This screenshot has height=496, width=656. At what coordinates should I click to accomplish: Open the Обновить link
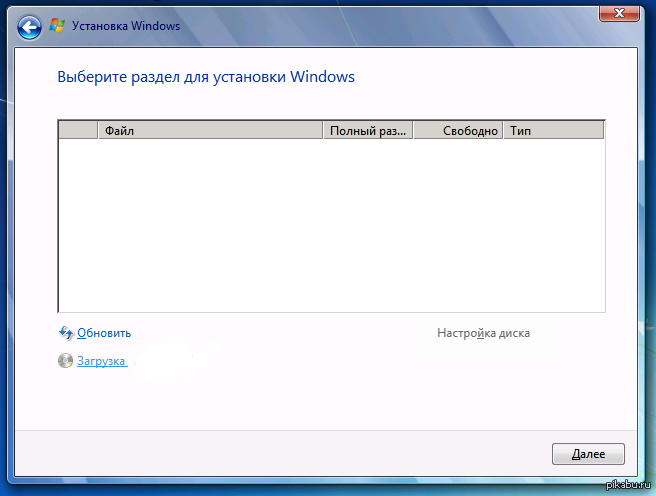coord(104,333)
